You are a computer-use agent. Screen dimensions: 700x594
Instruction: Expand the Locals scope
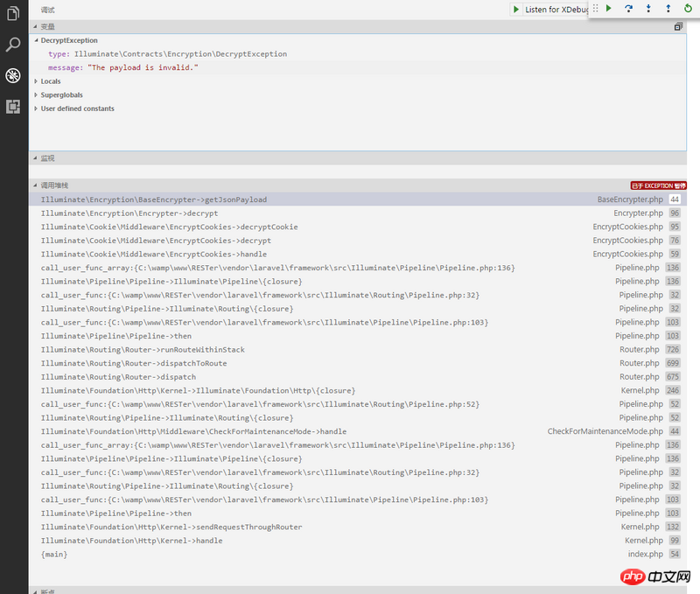point(36,81)
